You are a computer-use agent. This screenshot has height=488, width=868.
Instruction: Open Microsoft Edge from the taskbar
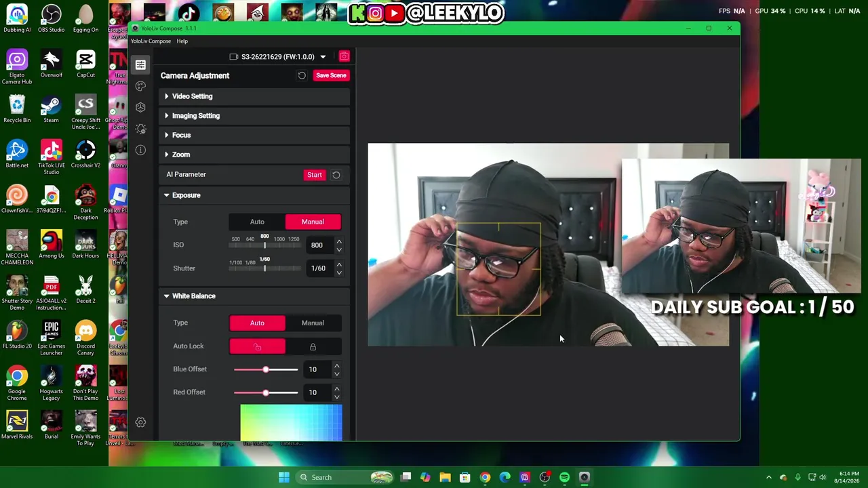pyautogui.click(x=505, y=477)
